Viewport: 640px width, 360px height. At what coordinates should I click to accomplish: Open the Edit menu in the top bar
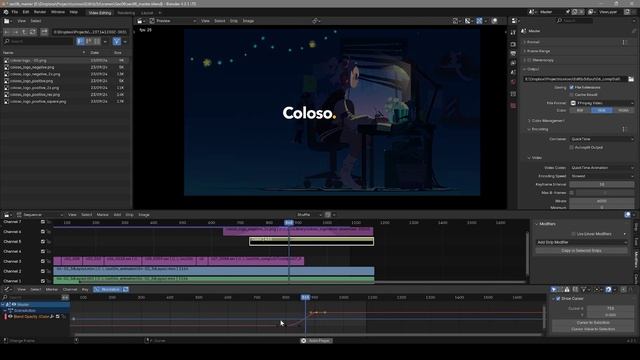point(26,12)
